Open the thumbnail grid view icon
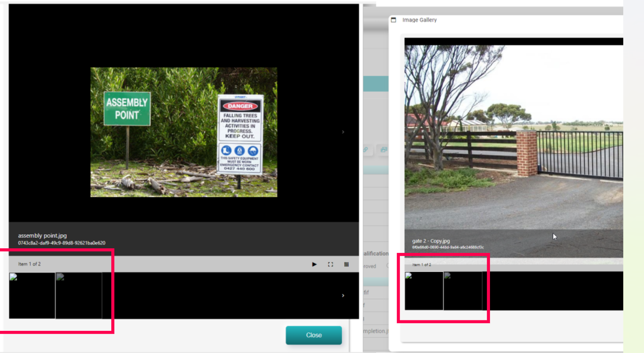This screenshot has width=644, height=353. click(346, 264)
